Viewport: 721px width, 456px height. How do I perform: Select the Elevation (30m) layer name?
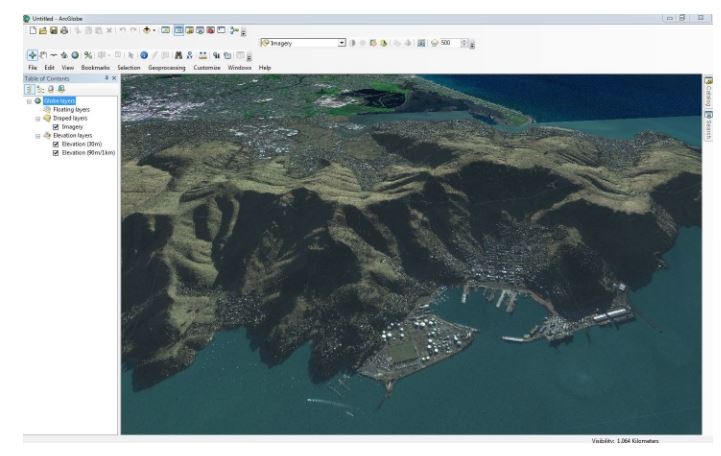(82, 144)
